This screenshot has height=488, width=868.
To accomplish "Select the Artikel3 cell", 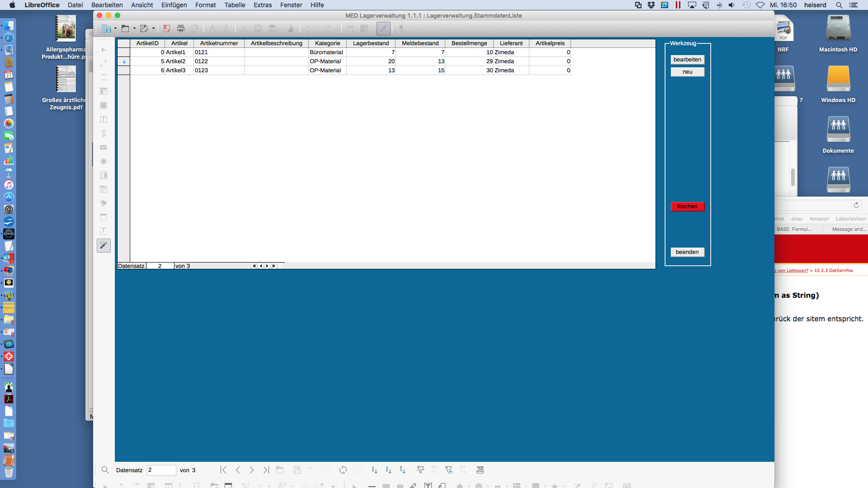I will 179,70.
